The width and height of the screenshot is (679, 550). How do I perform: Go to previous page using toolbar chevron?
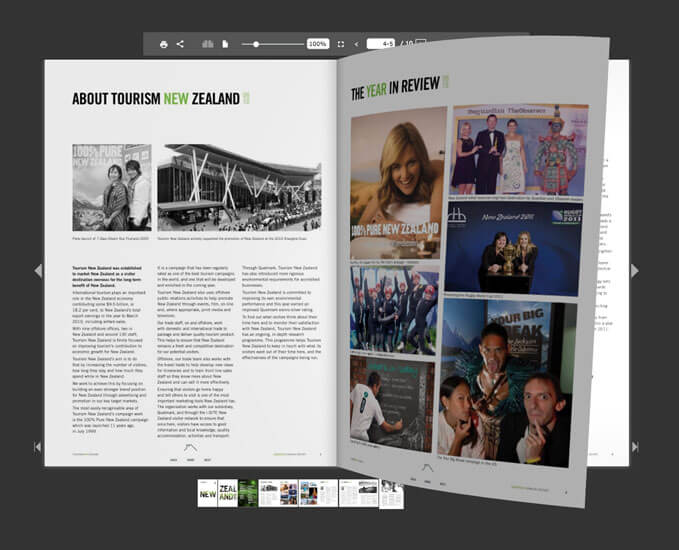356,44
